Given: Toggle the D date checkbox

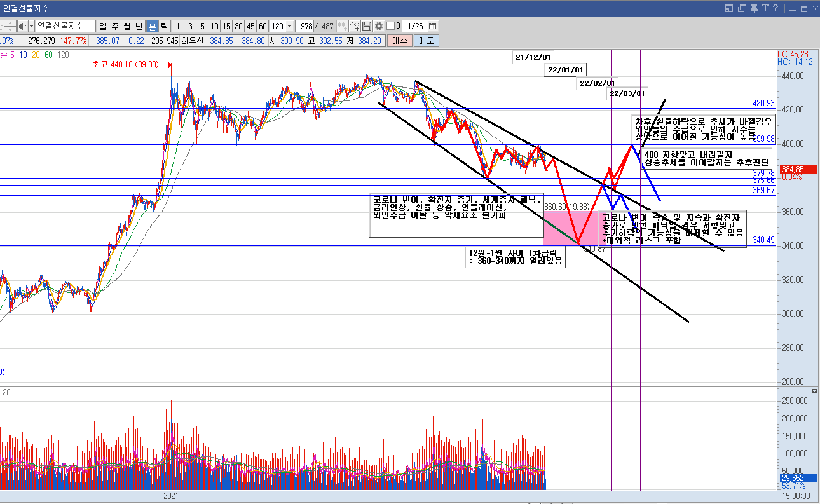Looking at the screenshot, I should pos(390,26).
